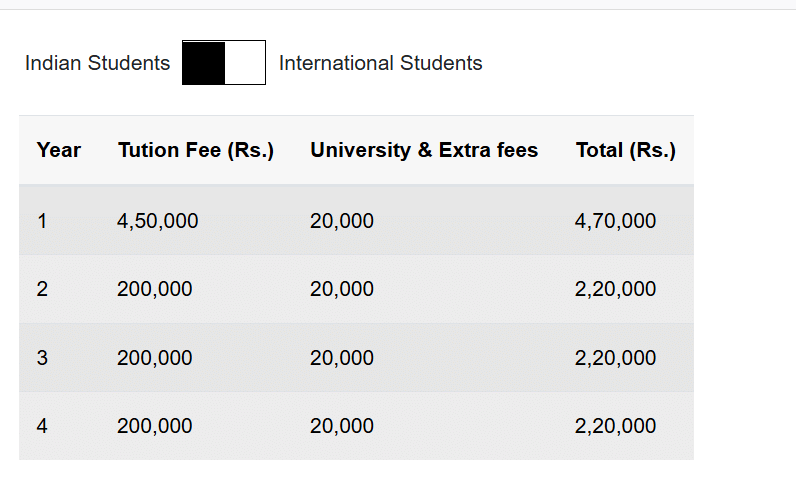Select the 4,50,000 tuition fee cell
The height and width of the screenshot is (496, 796).
[157, 221]
